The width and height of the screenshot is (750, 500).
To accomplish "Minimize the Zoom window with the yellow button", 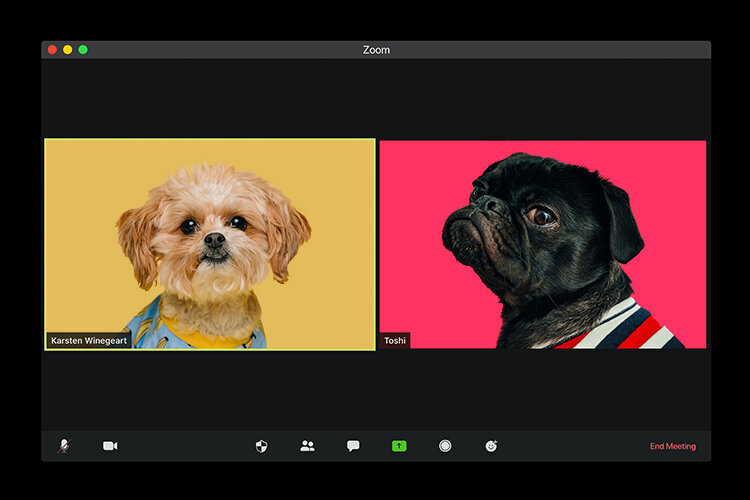I will click(68, 50).
